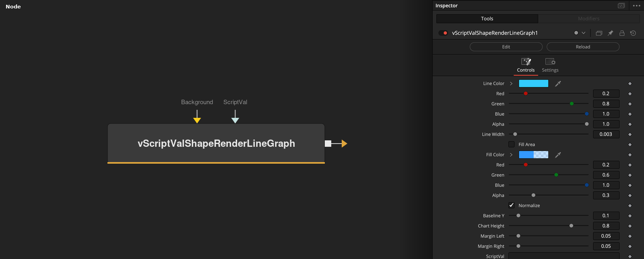644x259 pixels.
Task: Add keyframe for Line Width
Action: tap(630, 134)
